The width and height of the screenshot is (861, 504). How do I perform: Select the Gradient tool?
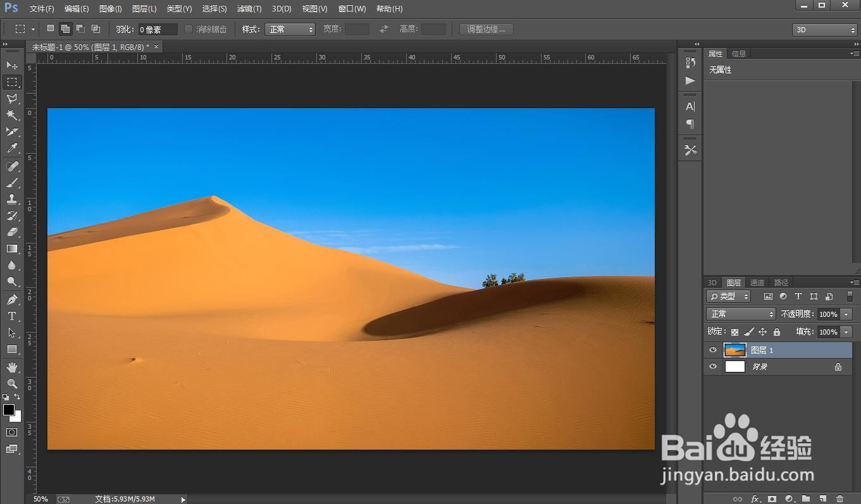12,249
